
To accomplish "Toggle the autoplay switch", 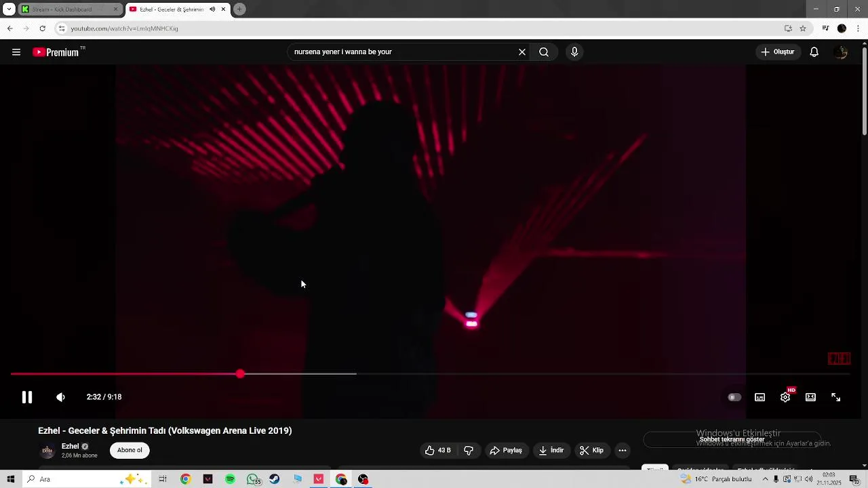I will (x=734, y=397).
